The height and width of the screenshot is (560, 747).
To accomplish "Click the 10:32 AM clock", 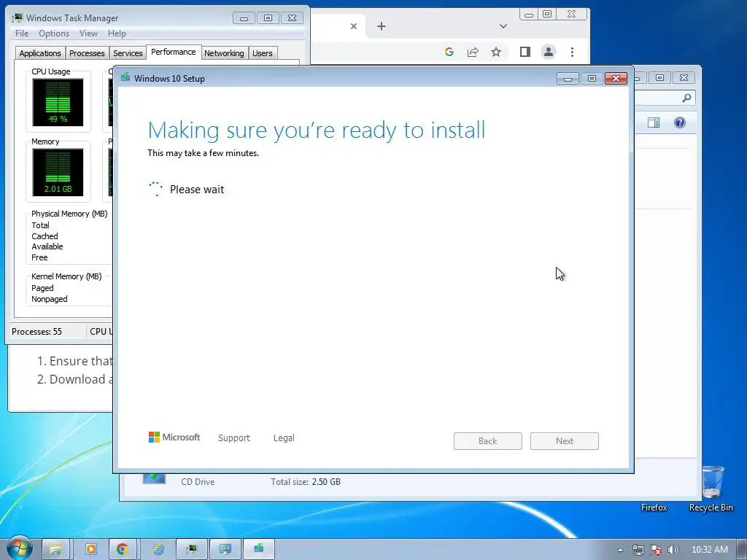I will (x=709, y=550).
